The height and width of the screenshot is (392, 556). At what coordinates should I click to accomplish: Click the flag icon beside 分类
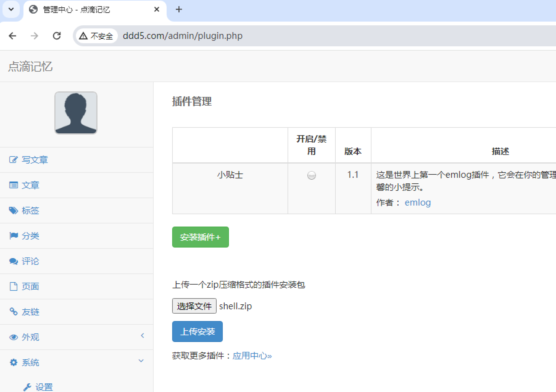coord(13,236)
